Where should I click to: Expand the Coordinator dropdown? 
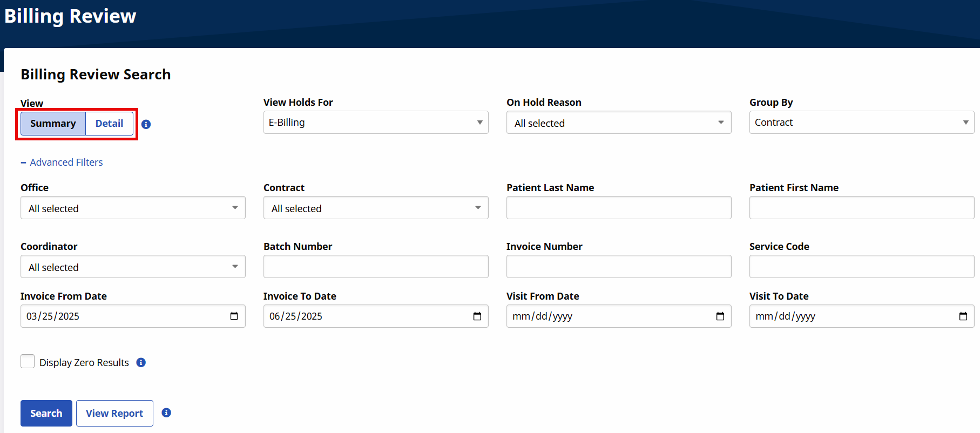[x=133, y=267]
